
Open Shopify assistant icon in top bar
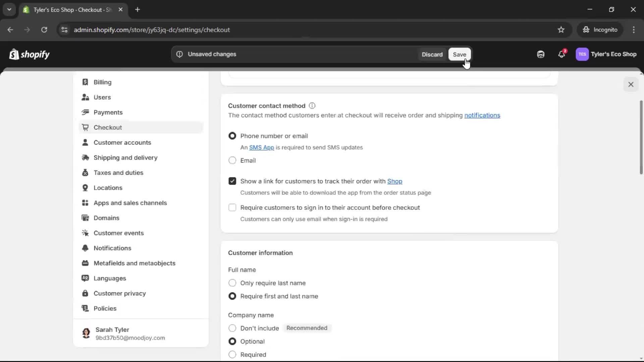click(540, 54)
